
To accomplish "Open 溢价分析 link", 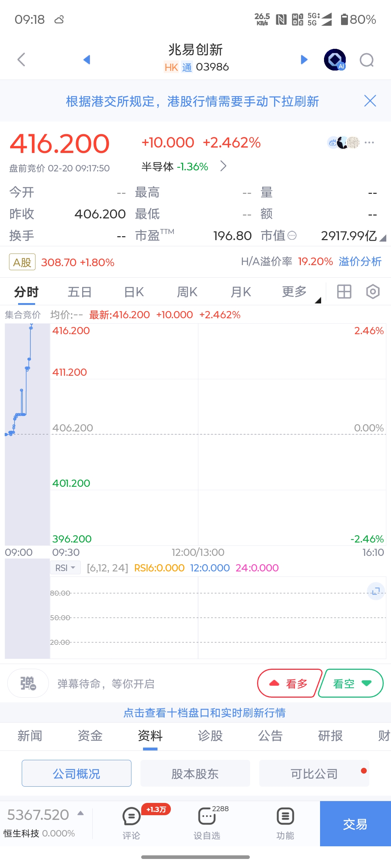I will pyautogui.click(x=360, y=261).
